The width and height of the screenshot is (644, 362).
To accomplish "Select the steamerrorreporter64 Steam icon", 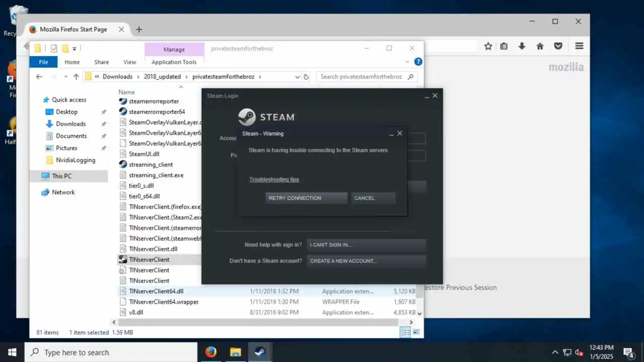I will tap(123, 112).
